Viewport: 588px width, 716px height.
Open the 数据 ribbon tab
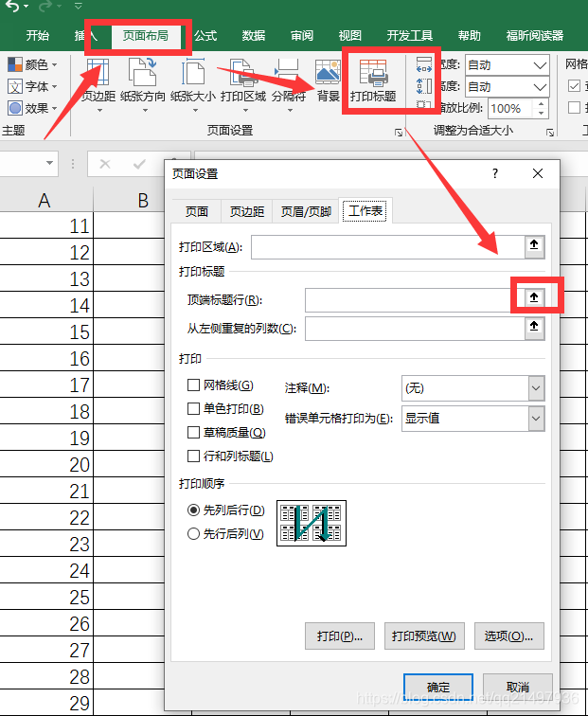[x=254, y=36]
